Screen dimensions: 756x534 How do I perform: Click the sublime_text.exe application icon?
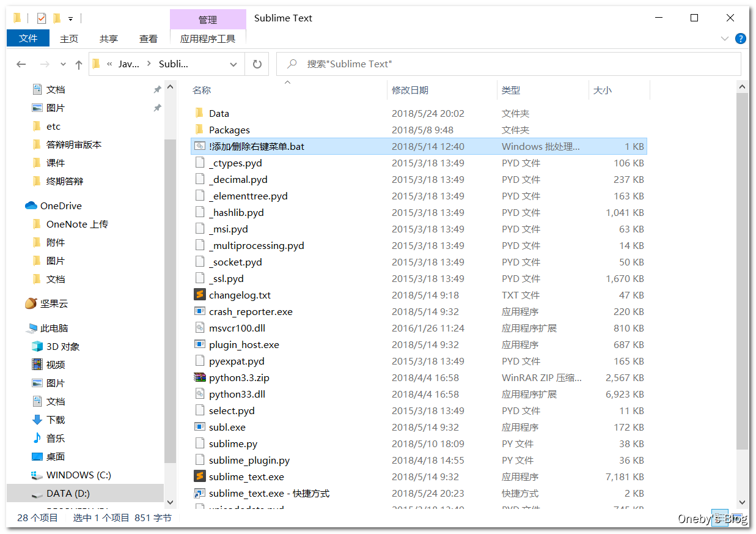coord(199,477)
